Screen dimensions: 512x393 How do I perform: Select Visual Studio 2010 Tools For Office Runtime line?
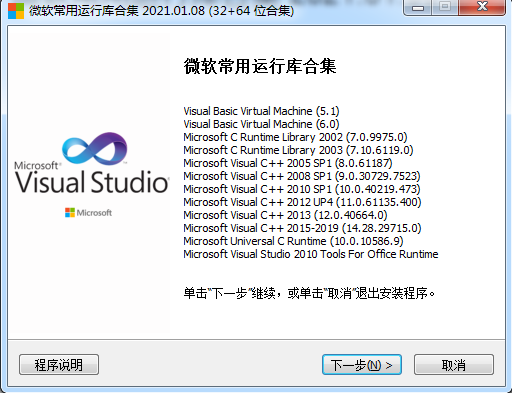(311, 254)
